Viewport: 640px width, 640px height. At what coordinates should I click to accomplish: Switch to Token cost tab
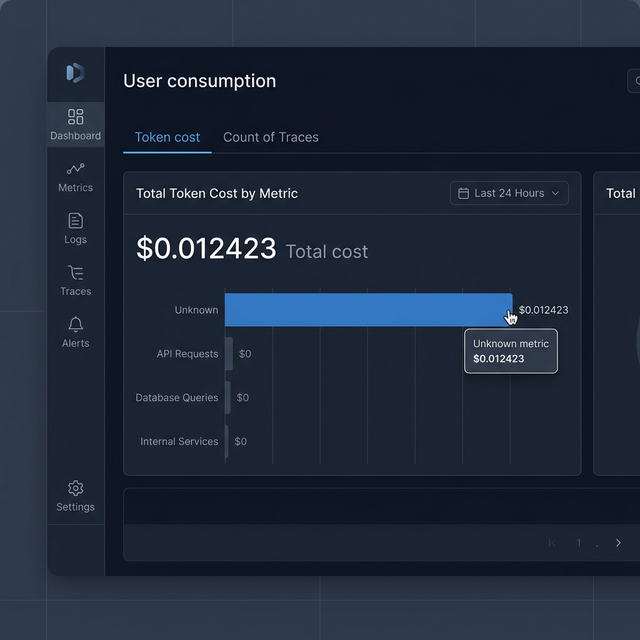[x=167, y=138]
